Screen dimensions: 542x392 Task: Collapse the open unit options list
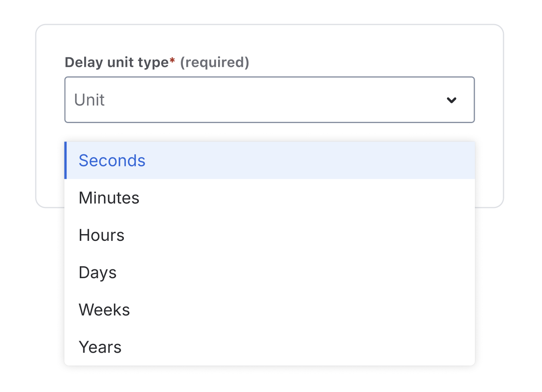pos(452,100)
